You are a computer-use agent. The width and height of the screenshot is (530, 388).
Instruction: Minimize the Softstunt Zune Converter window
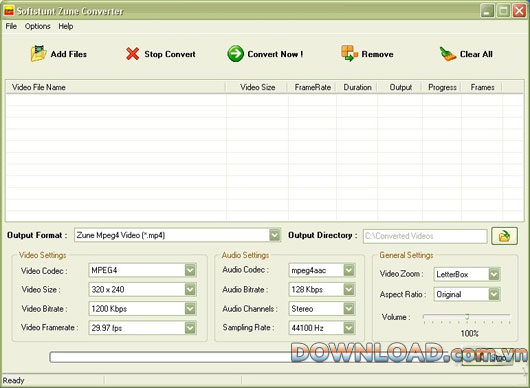[x=487, y=11]
